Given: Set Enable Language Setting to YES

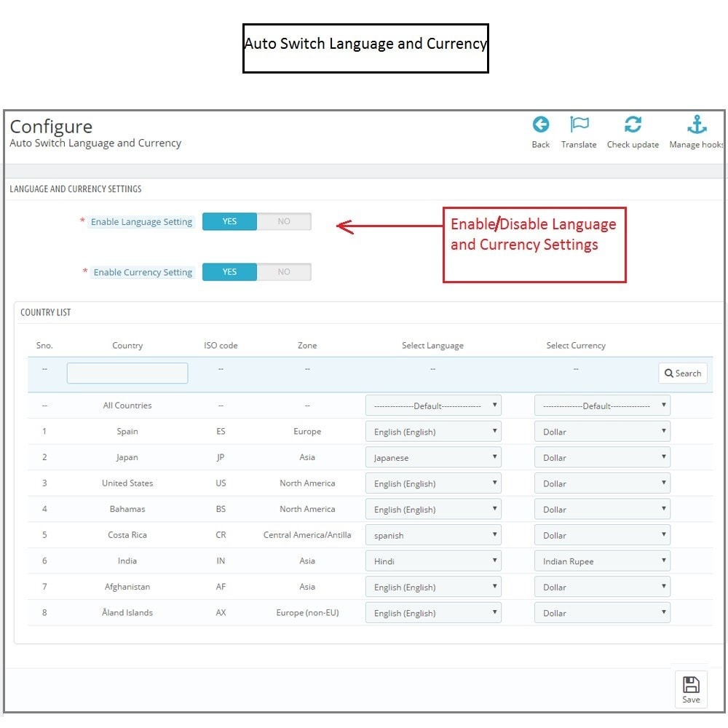Looking at the screenshot, I should pos(229,221).
